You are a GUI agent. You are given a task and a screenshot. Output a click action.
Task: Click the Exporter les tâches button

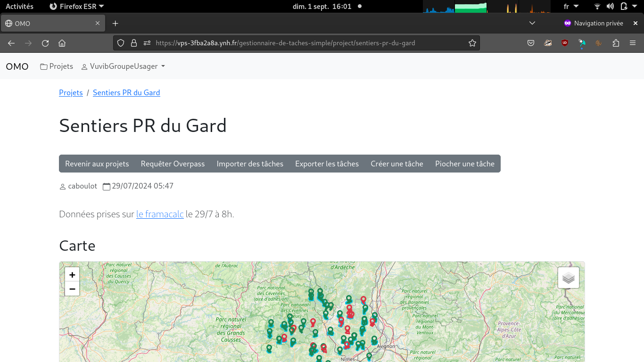pos(327,164)
